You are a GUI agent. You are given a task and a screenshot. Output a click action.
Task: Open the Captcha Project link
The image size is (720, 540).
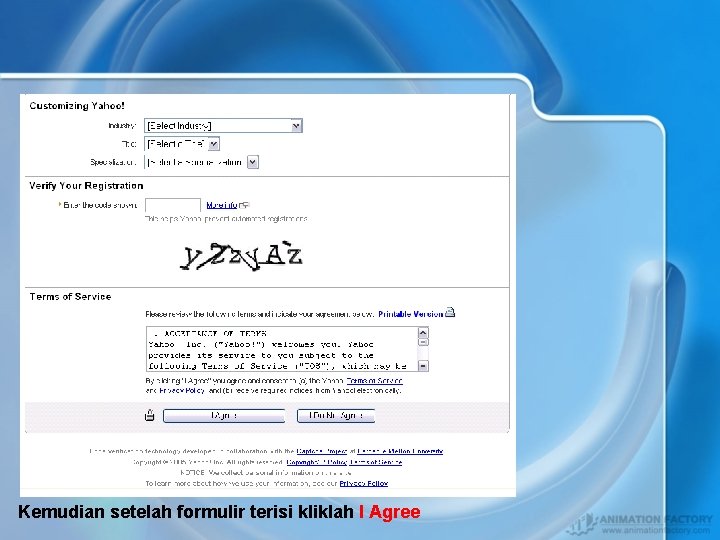(321, 451)
